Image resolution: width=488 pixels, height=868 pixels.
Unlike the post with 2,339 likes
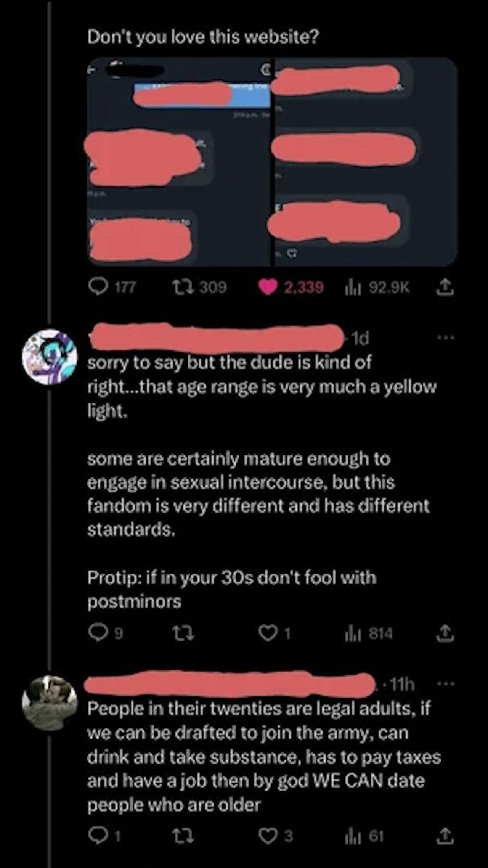point(268,287)
